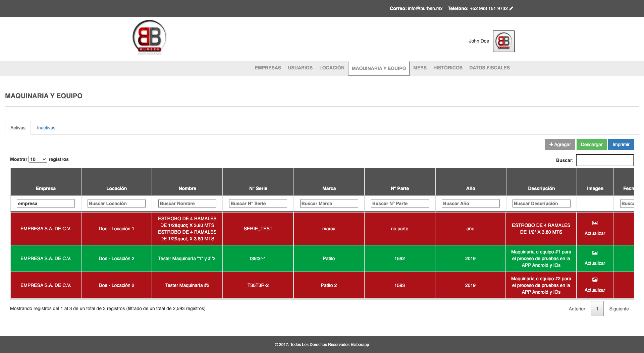Click the John Doe profile avatar

click(503, 41)
